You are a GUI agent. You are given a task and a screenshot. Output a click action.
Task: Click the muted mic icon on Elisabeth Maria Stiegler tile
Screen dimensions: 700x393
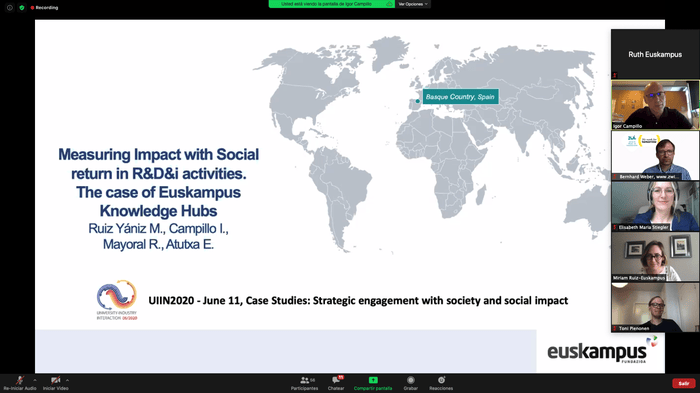point(615,227)
